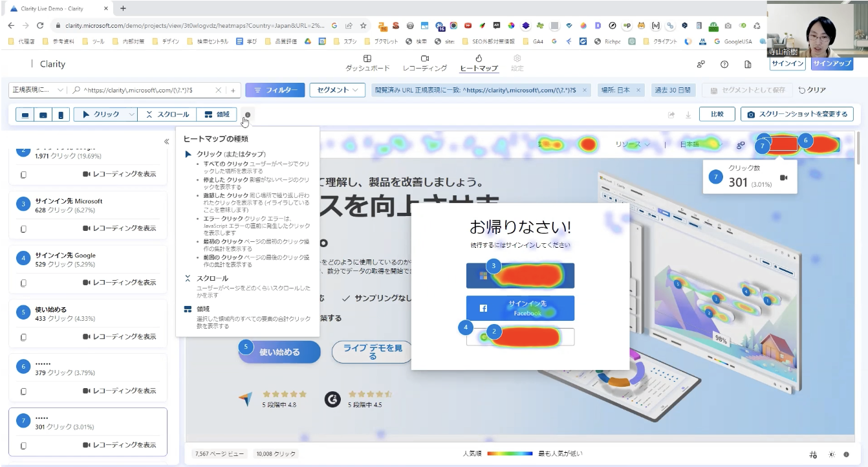Open the レコーディング tab
The width and height of the screenshot is (868, 467).
tap(425, 63)
